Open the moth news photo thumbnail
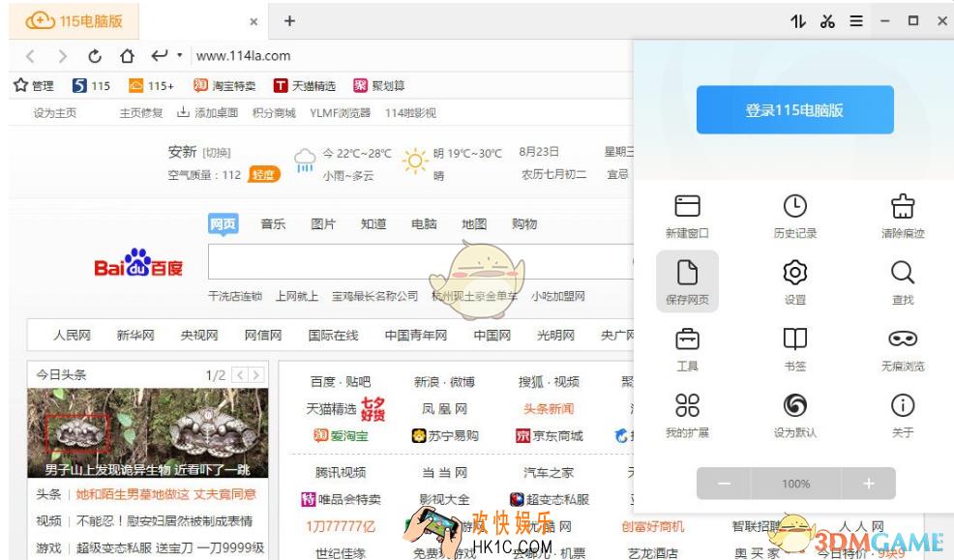954x560 pixels. [148, 433]
